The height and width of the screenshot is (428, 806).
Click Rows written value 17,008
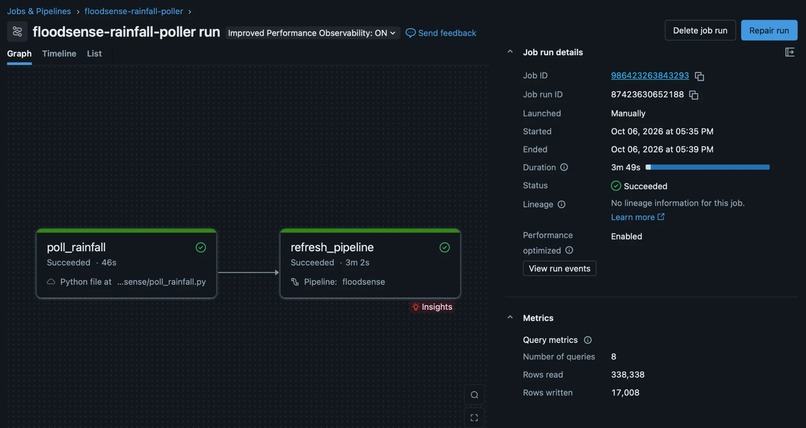point(625,393)
